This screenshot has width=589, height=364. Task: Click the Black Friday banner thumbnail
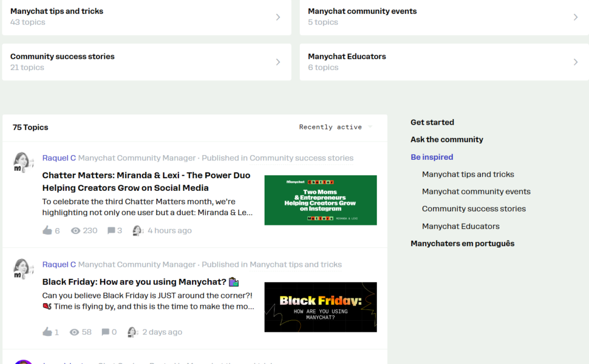[320, 307]
